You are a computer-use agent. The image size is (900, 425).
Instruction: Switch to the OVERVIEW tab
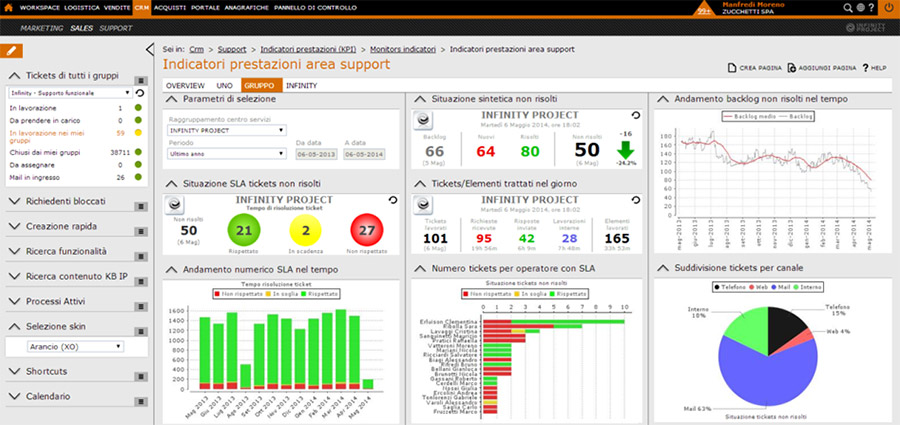pyautogui.click(x=184, y=86)
